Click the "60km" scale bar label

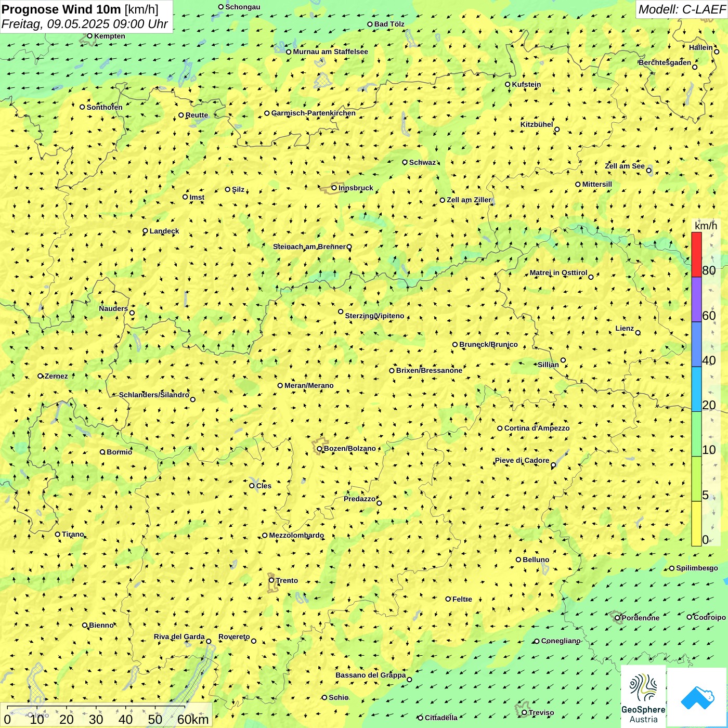coord(193,719)
